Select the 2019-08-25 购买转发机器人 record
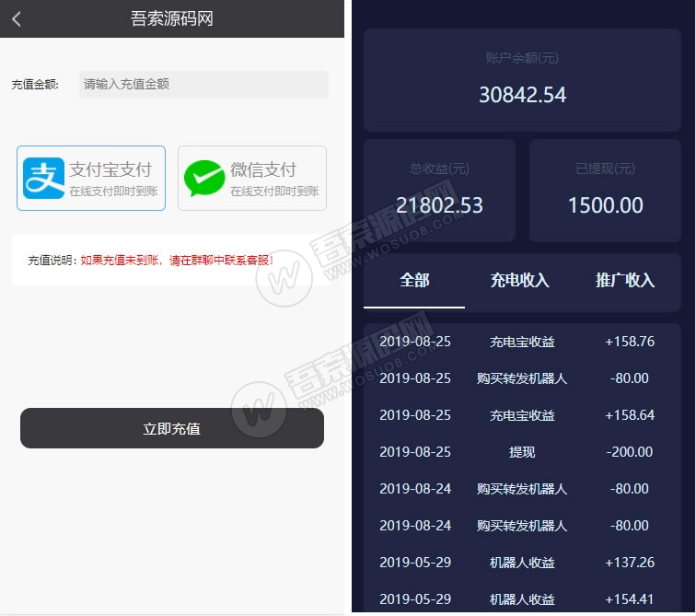The image size is (696, 616). pos(522,378)
